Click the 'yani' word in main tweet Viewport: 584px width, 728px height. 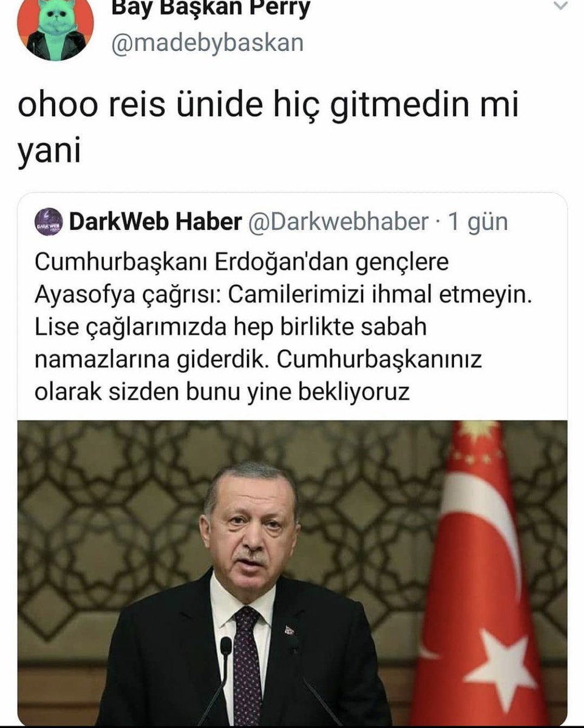click(x=49, y=152)
